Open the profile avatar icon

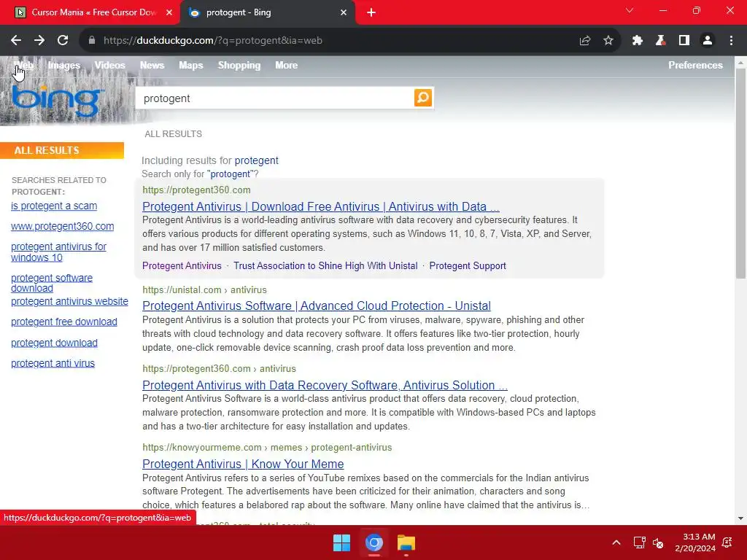click(x=708, y=41)
